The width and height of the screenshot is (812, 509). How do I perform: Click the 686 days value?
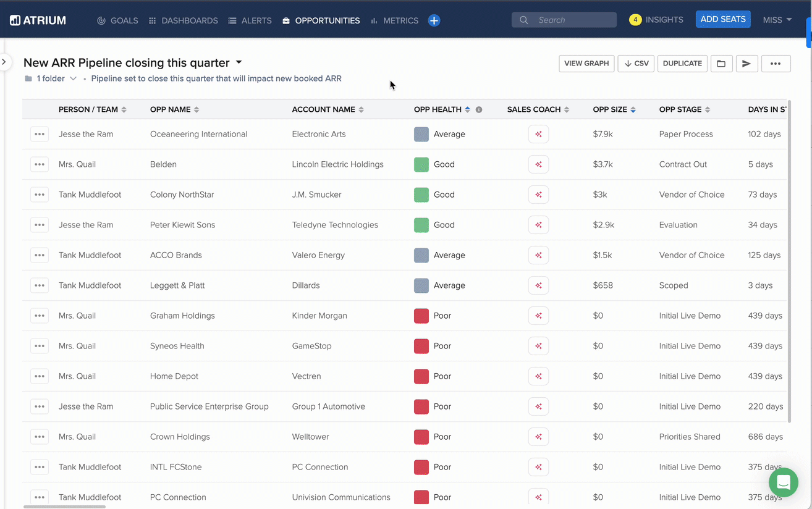tap(765, 437)
